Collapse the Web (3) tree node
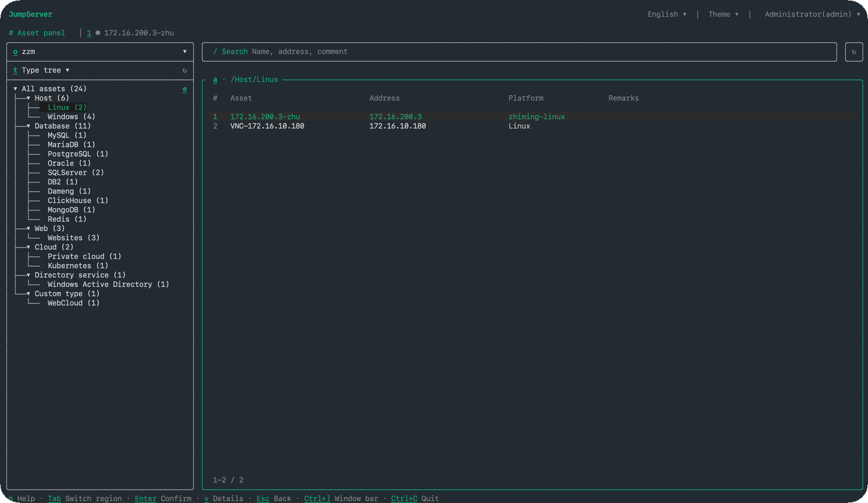The width and height of the screenshot is (868, 503). pyautogui.click(x=29, y=229)
